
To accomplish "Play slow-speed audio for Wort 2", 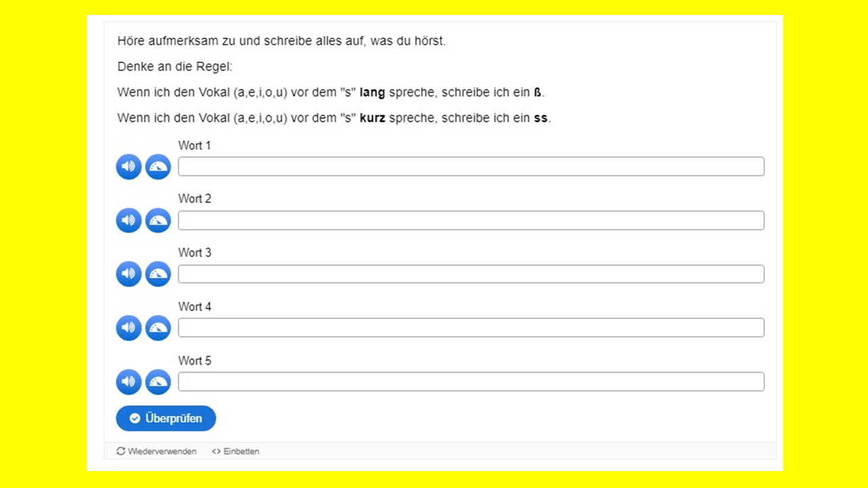I will tap(158, 220).
